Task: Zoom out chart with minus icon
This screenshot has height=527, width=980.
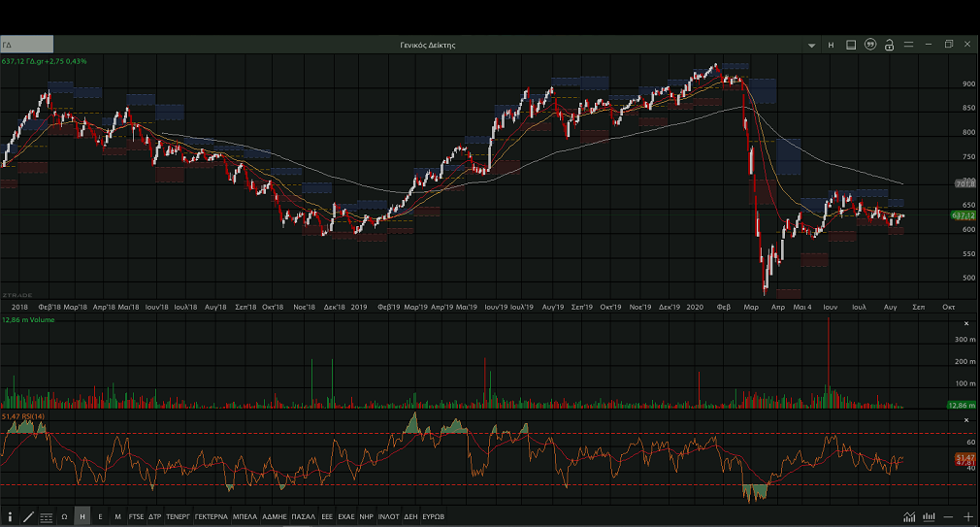Action: (949, 516)
